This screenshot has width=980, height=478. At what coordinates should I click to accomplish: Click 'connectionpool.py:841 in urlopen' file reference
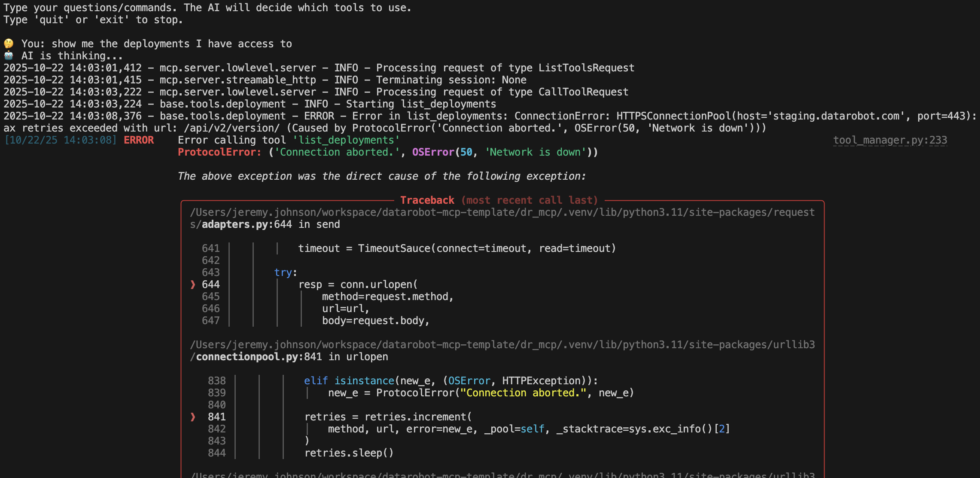point(292,357)
